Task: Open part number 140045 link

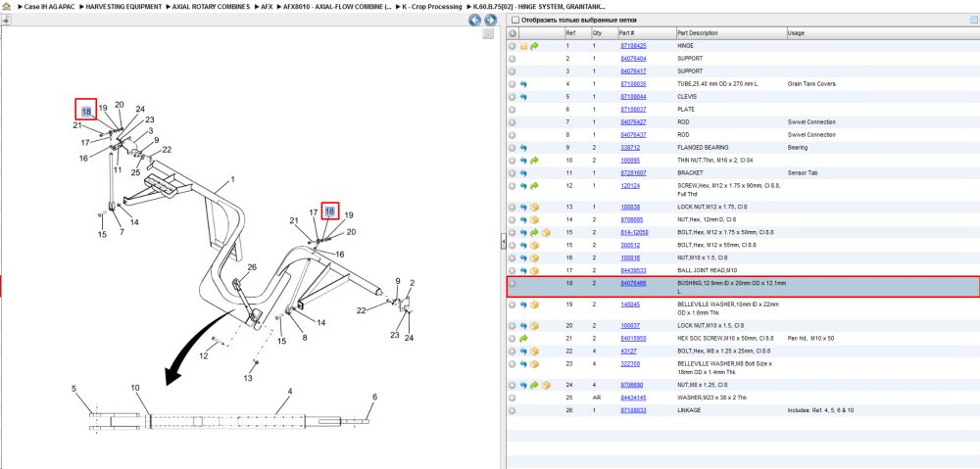Action: (630, 305)
